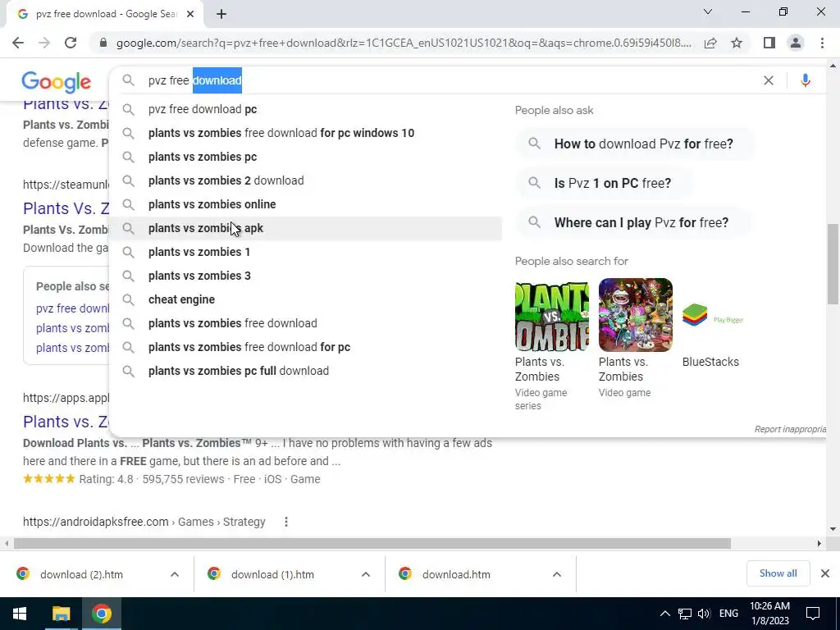Clear the search box text
Screen dimensions: 840x630
[768, 80]
